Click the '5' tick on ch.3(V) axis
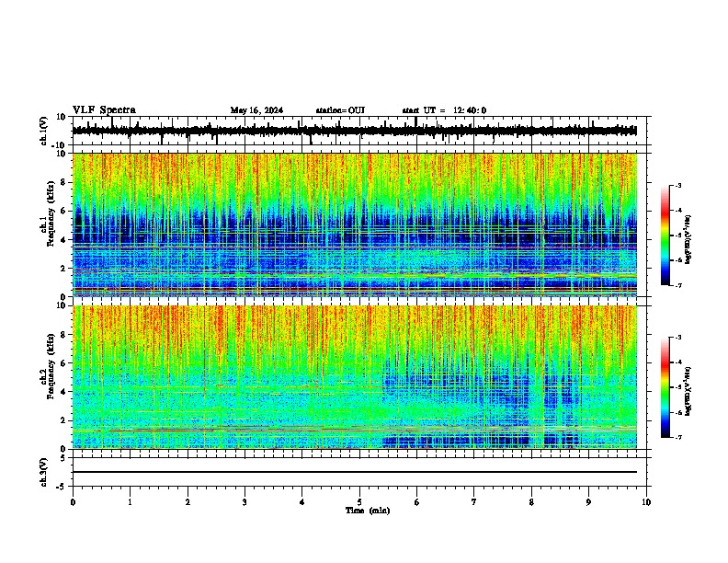728x563 pixels. [x=64, y=458]
